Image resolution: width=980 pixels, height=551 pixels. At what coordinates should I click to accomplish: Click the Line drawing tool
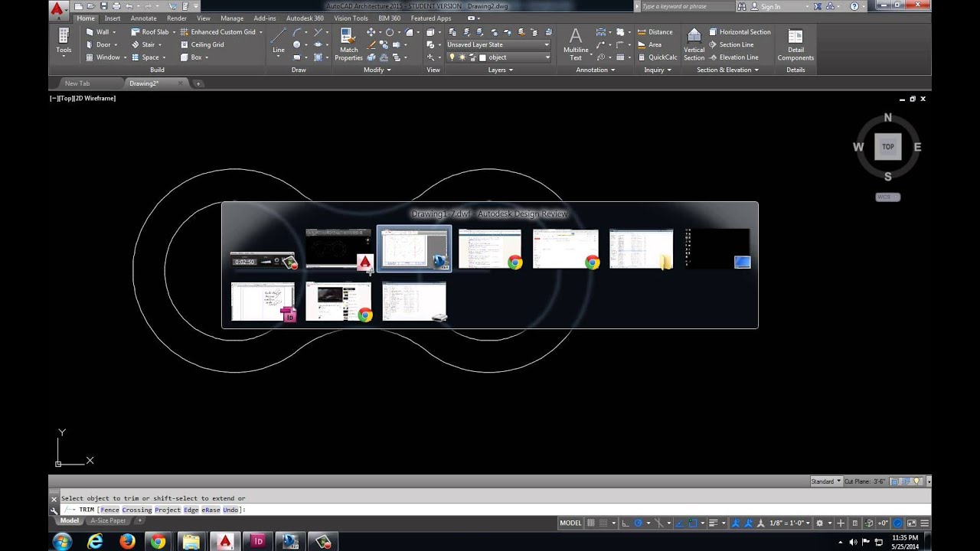(279, 41)
